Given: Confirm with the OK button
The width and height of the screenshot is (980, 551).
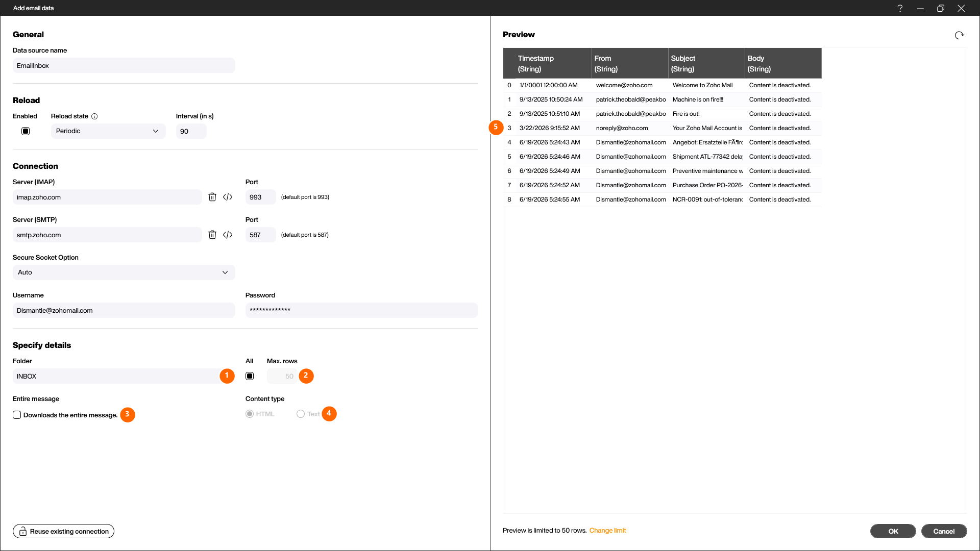Looking at the screenshot, I should pyautogui.click(x=893, y=531).
